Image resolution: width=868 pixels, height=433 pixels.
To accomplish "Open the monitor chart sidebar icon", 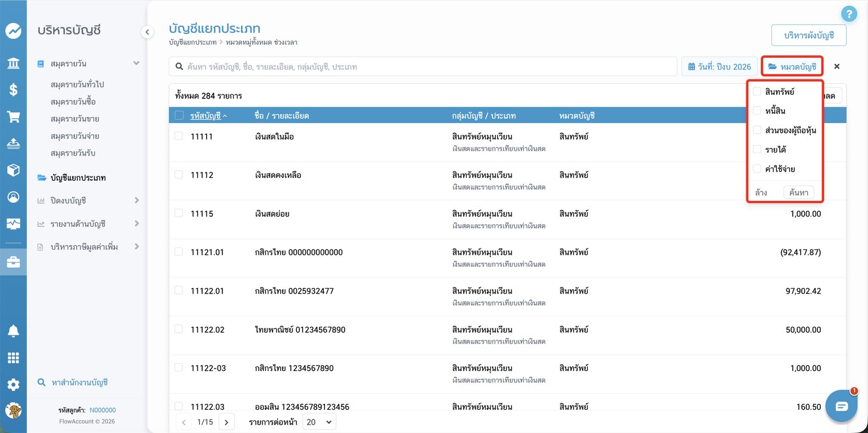I will point(13,224).
